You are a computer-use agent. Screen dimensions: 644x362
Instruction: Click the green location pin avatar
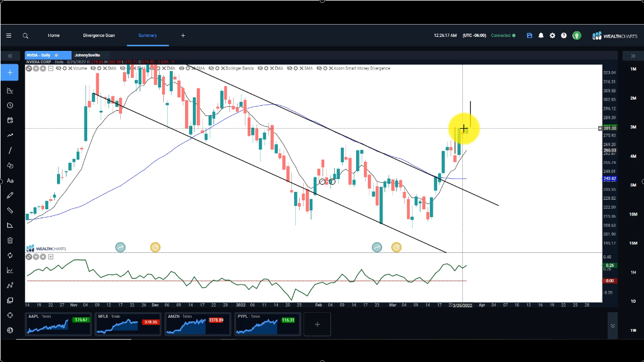point(577,36)
